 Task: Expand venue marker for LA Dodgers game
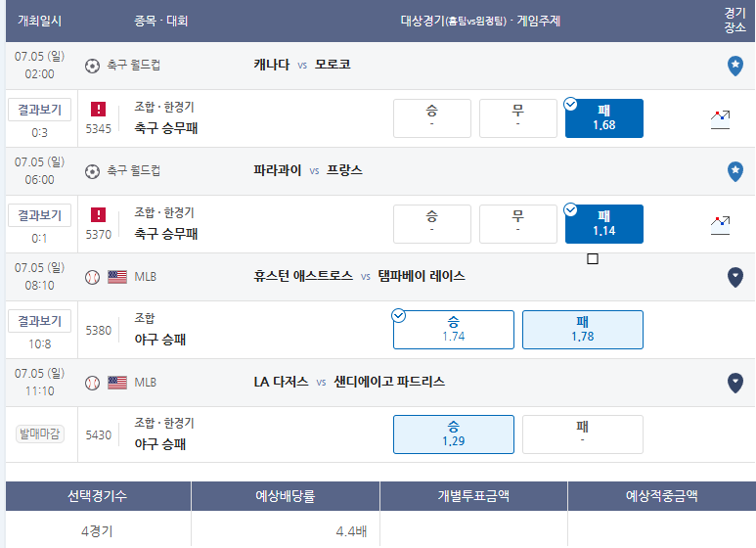(734, 383)
